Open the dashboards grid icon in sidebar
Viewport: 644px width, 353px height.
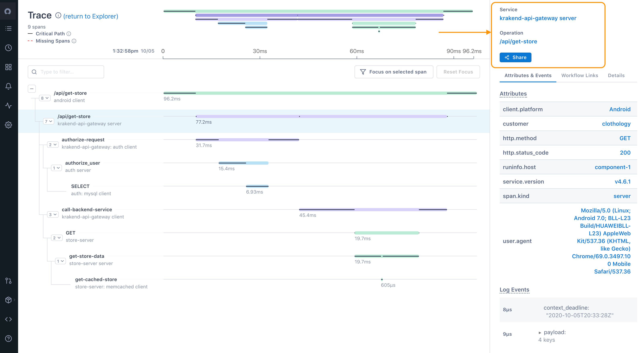tap(8, 67)
